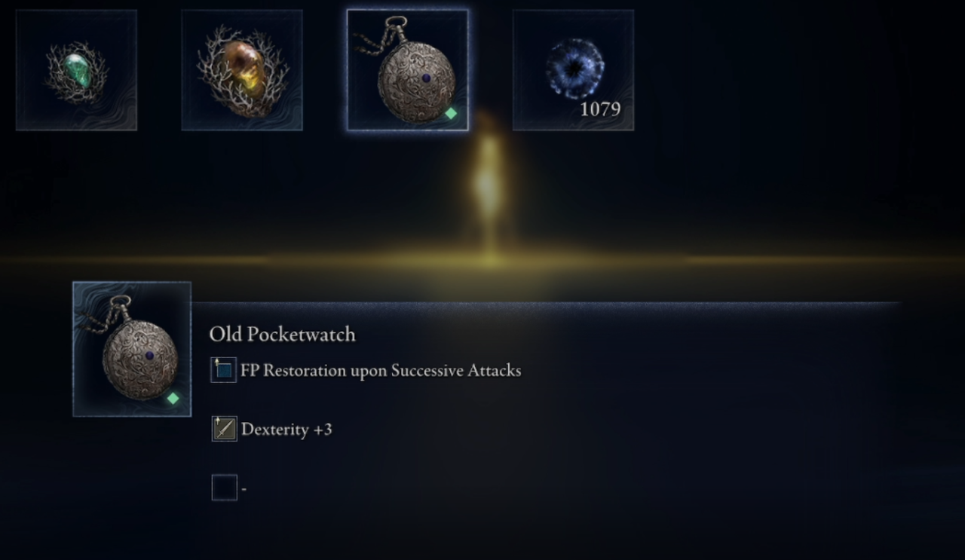The height and width of the screenshot is (560, 965).
Task: Click the divider line above the item name
Action: click(x=547, y=304)
